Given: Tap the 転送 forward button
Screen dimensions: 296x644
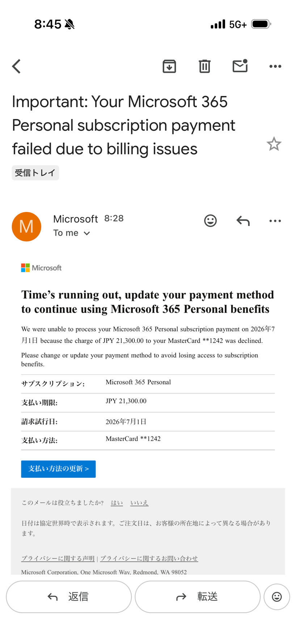Looking at the screenshot, I should [x=198, y=597].
